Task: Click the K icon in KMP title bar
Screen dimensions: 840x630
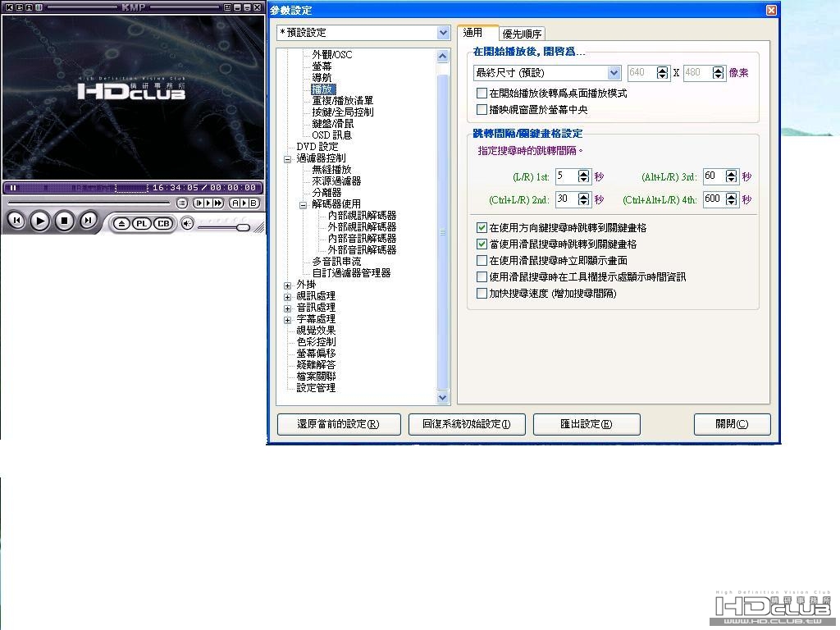Action: click(x=9, y=7)
